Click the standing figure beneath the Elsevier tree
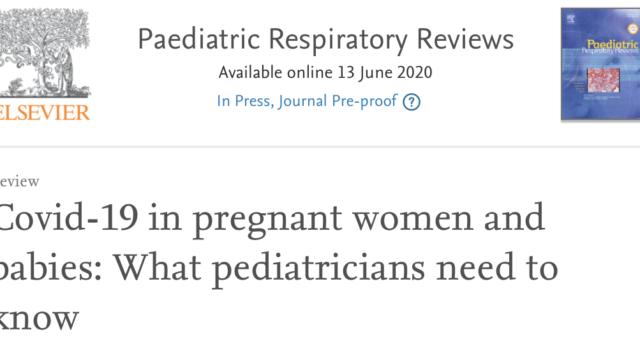The height and width of the screenshot is (360, 640). point(65,71)
